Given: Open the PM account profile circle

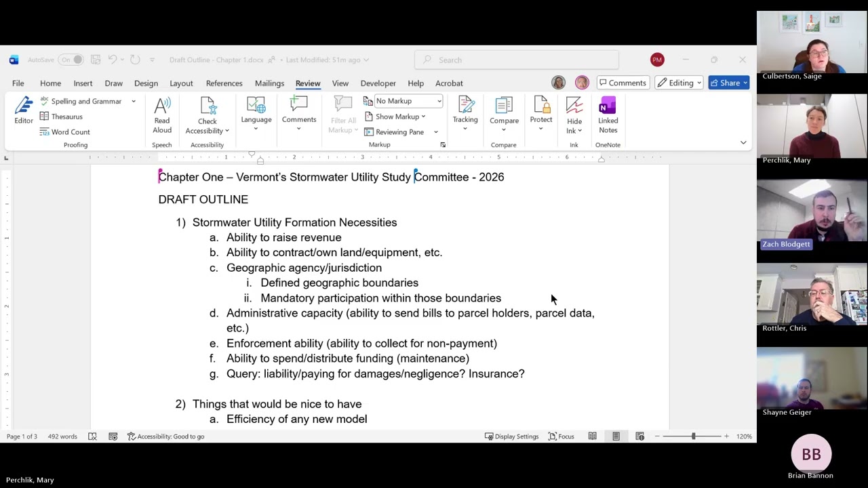Looking at the screenshot, I should [x=657, y=60].
